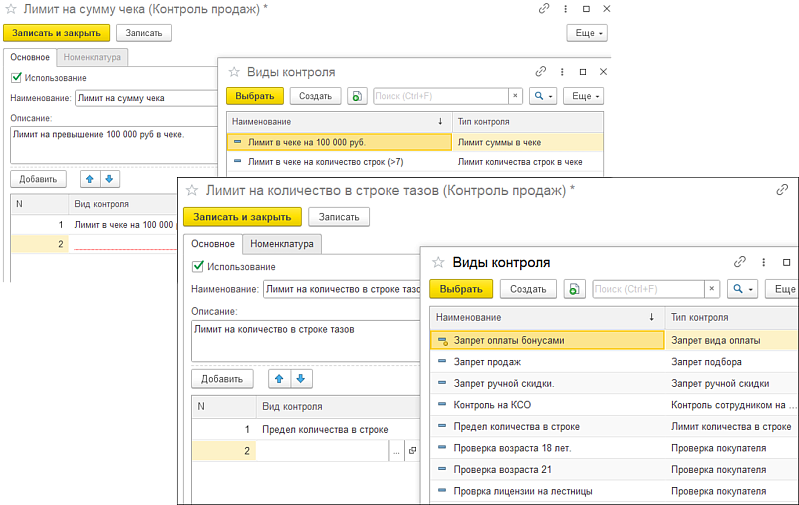Select Предел количества в строке in lower Виды контроля

(614, 427)
